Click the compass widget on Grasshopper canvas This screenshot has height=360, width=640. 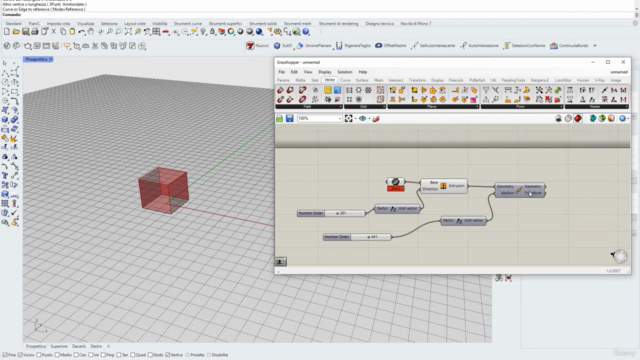620,256
